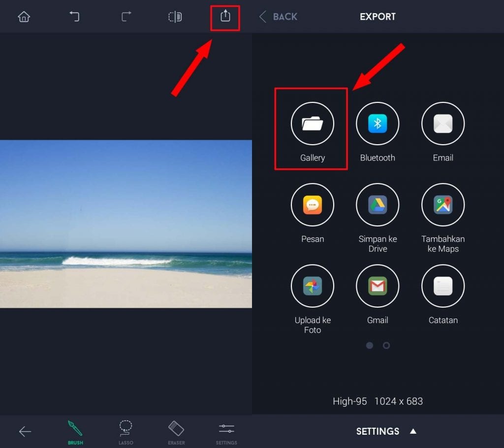This screenshot has height=448, width=504.
Task: Share via Gmail
Action: (378, 286)
